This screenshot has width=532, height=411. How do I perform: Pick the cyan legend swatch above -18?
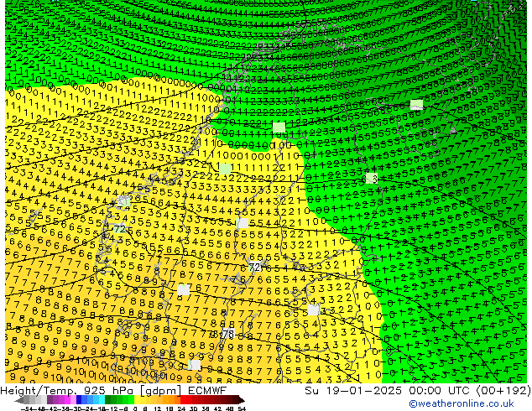(102, 400)
